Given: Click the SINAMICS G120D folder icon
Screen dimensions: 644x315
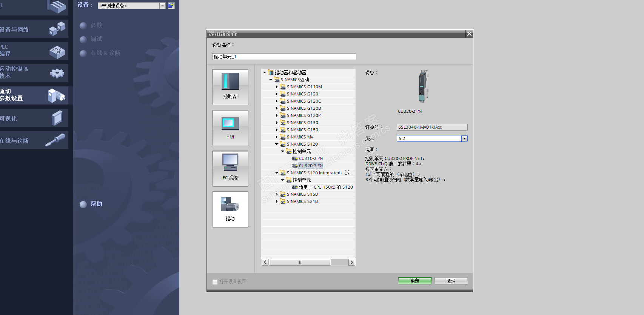Looking at the screenshot, I should [x=282, y=108].
